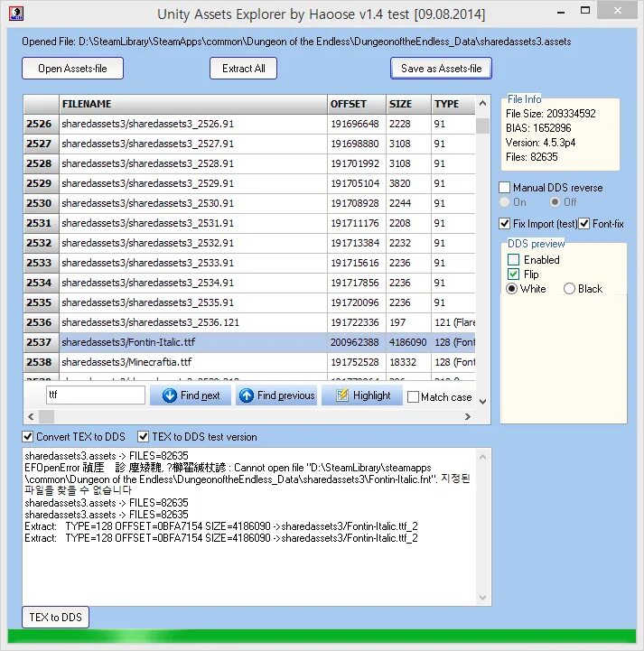Image resolution: width=644 pixels, height=651 pixels.
Task: Click row number 2537 header cell
Action: click(41, 342)
